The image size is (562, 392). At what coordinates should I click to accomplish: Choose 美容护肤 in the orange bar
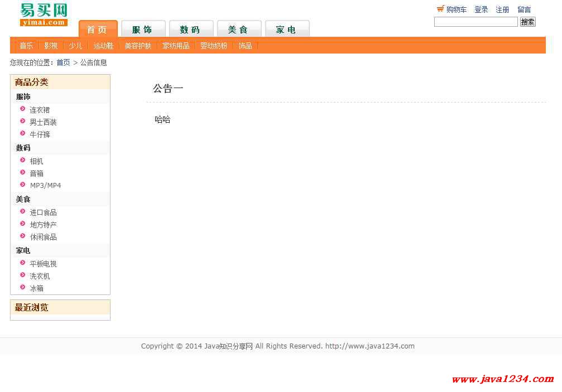138,46
